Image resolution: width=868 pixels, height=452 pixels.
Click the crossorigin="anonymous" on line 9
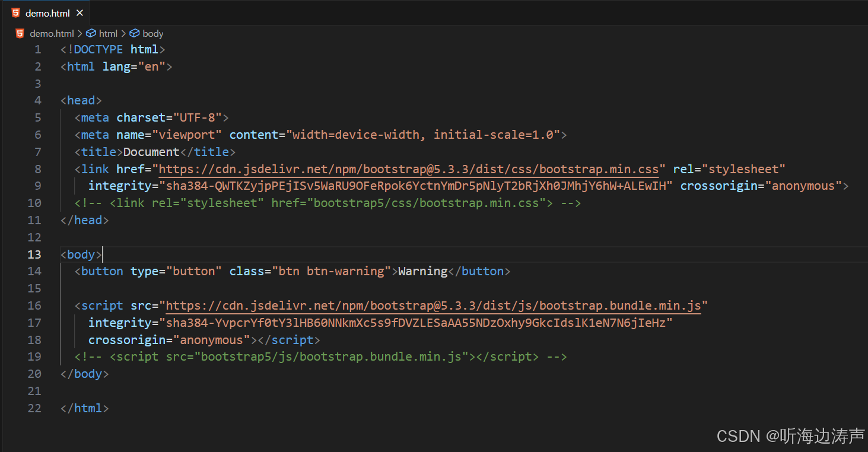(x=761, y=186)
